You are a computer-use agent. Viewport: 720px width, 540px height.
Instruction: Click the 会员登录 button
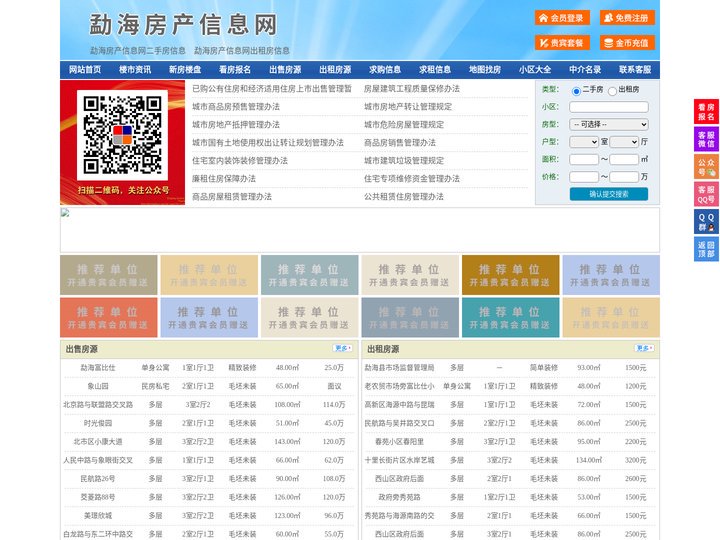[x=562, y=18]
